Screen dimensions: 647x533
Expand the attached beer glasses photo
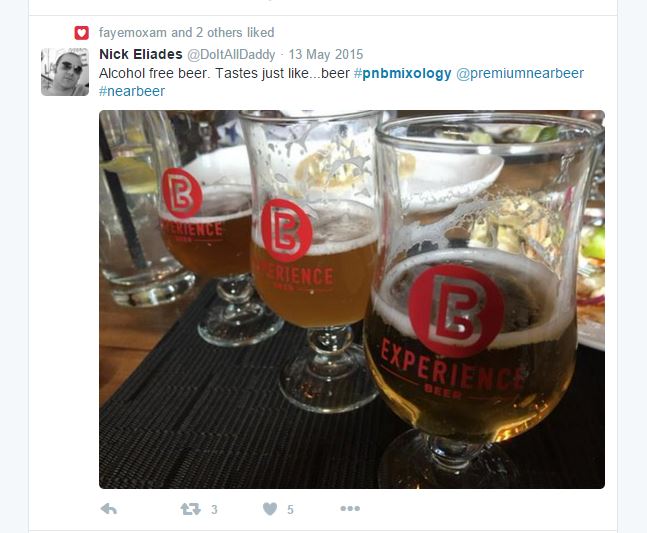[x=352, y=300]
